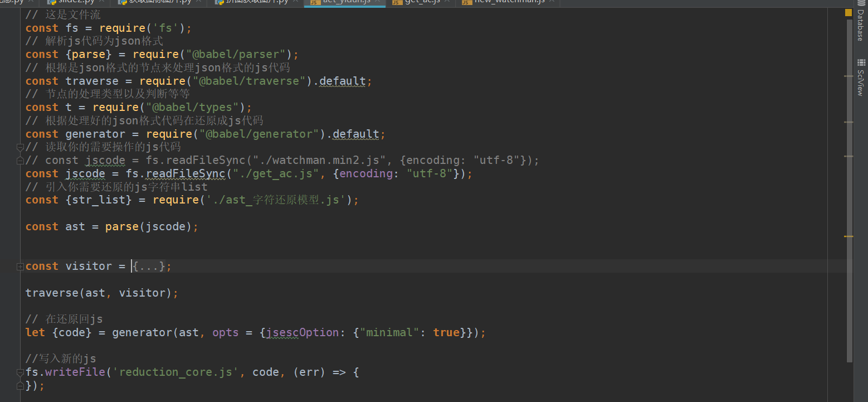Screen dimensions: 868x402
Task: Click the 'reduction_core.js' filename string
Action: [x=176, y=372]
